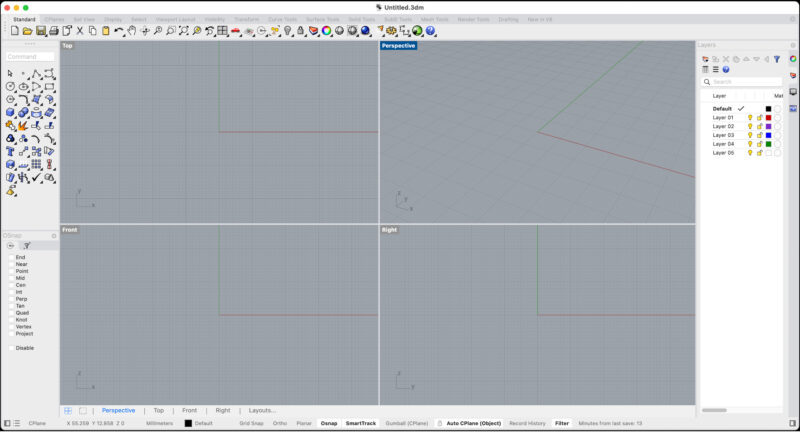Toggle the Mid osnap checkbox
Screen dimensions: 800x432
tap(12, 278)
